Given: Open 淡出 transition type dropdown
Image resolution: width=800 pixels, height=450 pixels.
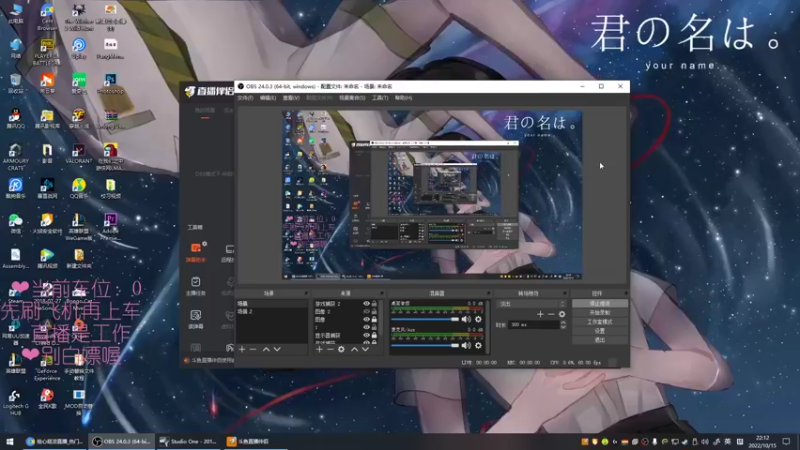Looking at the screenshot, I should point(531,304).
